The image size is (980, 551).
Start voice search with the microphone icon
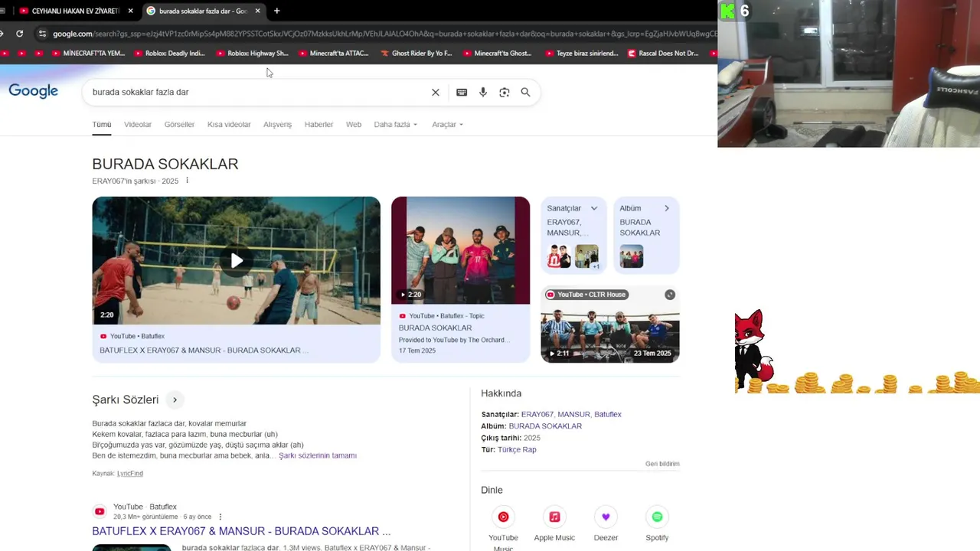click(x=483, y=92)
